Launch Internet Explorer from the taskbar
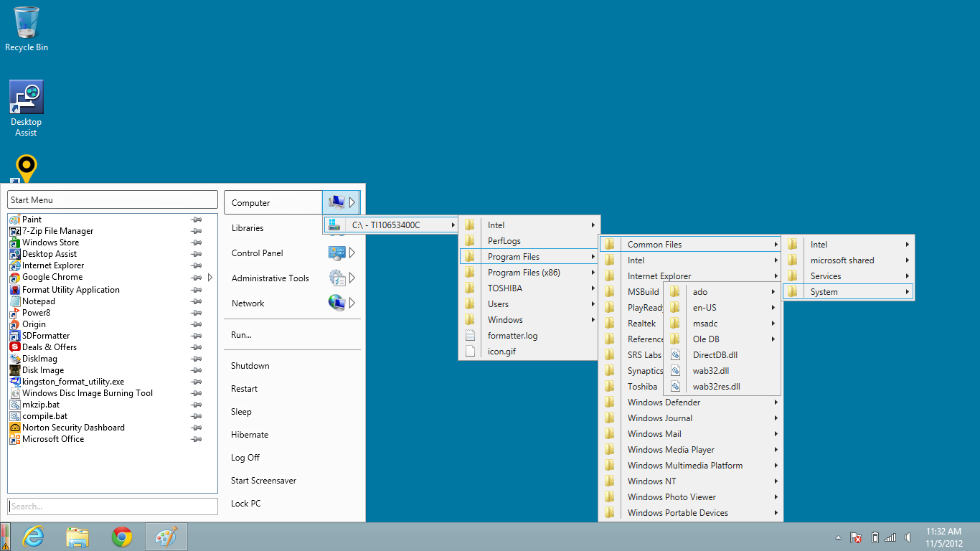The width and height of the screenshot is (980, 551). [x=33, y=537]
